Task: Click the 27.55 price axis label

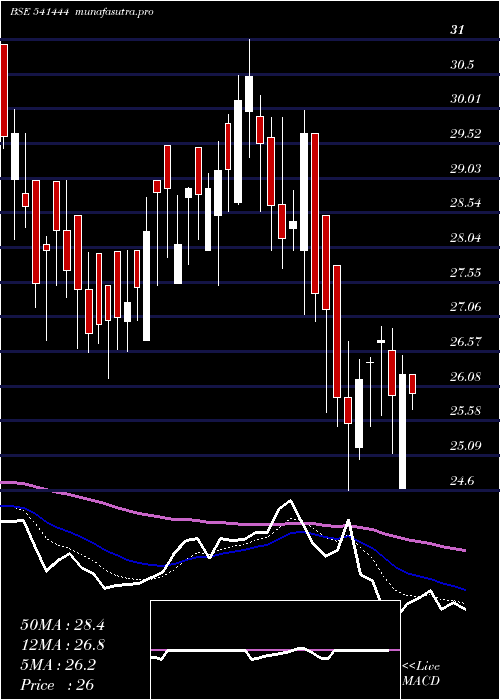Action: [x=465, y=272]
